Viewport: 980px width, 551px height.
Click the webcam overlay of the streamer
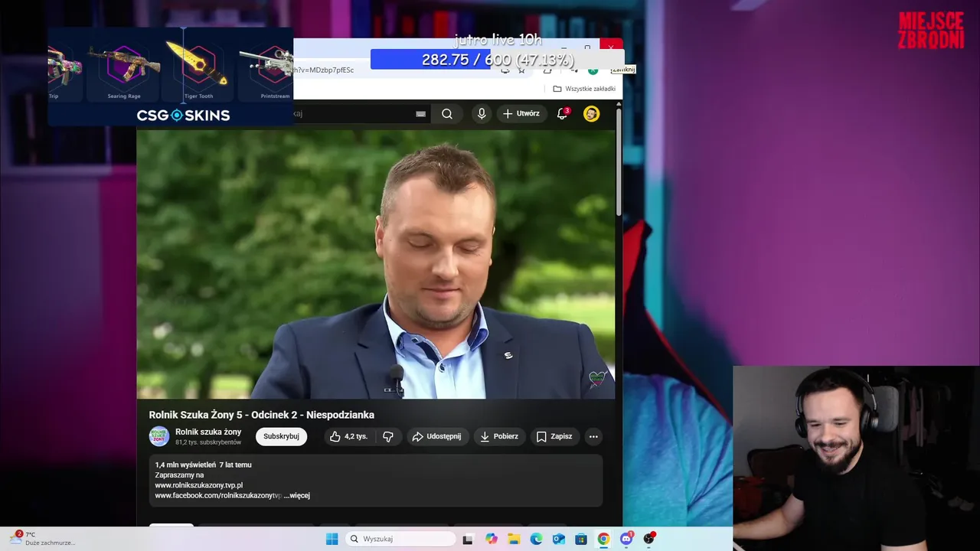(x=856, y=458)
